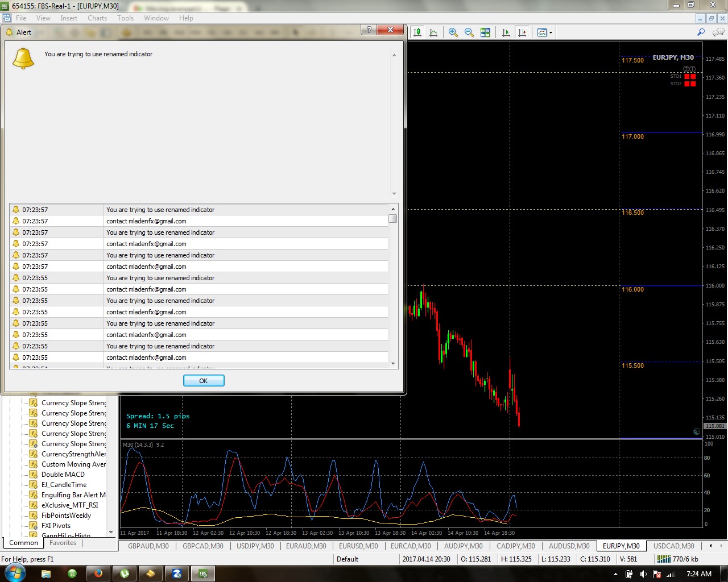Select the GBPAUD,M30 chart tab
The image size is (728, 582).
click(x=148, y=546)
